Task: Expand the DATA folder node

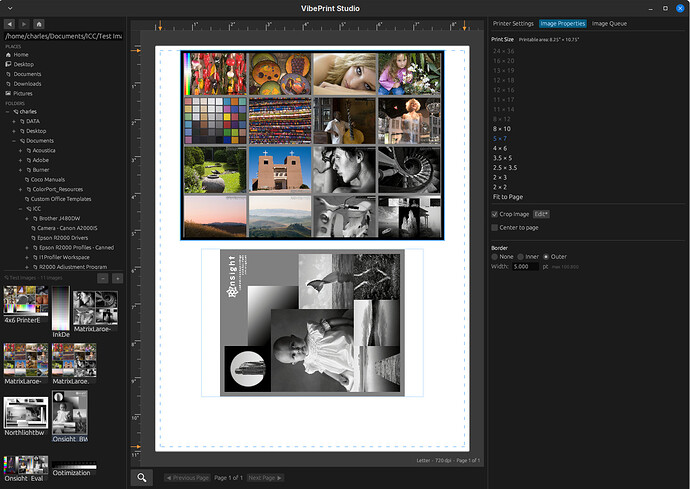Action: pos(14,121)
